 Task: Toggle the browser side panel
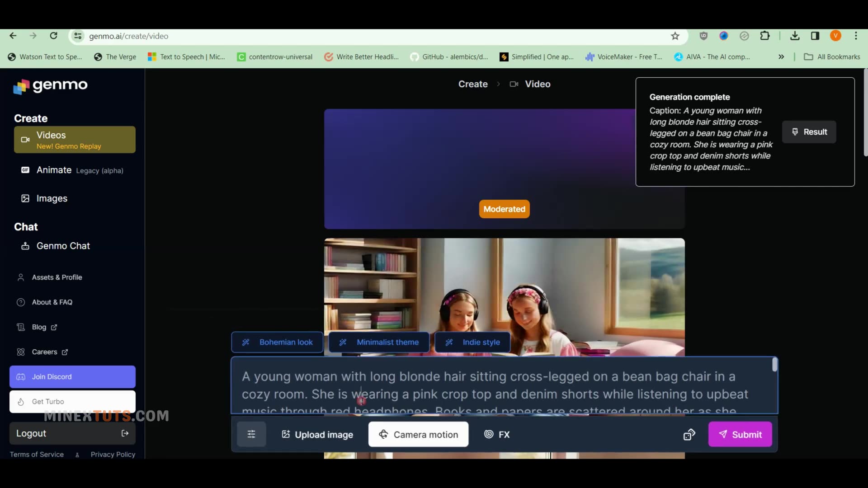tap(816, 36)
